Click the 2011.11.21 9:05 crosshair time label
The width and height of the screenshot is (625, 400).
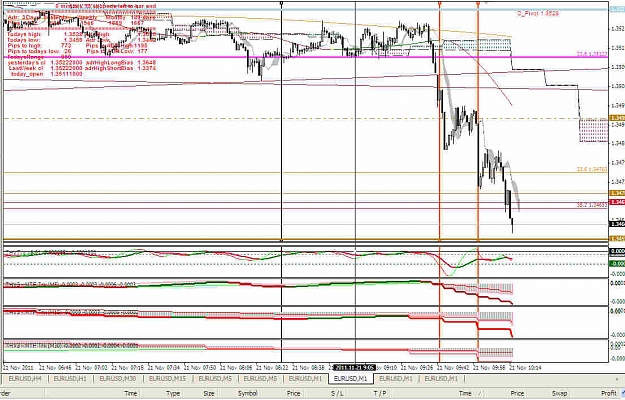354,367
